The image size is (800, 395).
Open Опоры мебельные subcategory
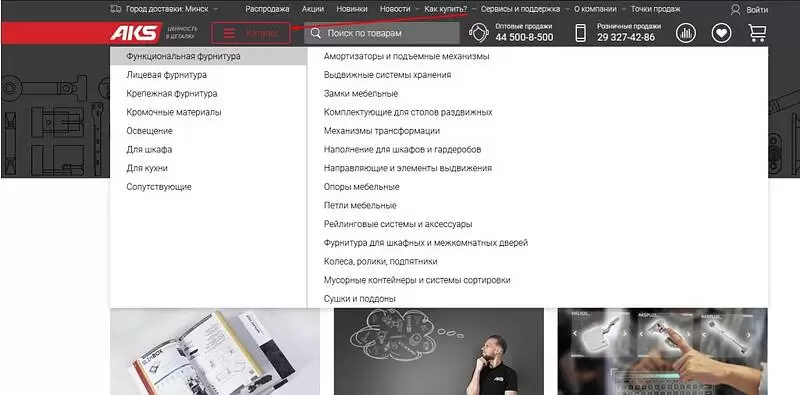click(362, 187)
